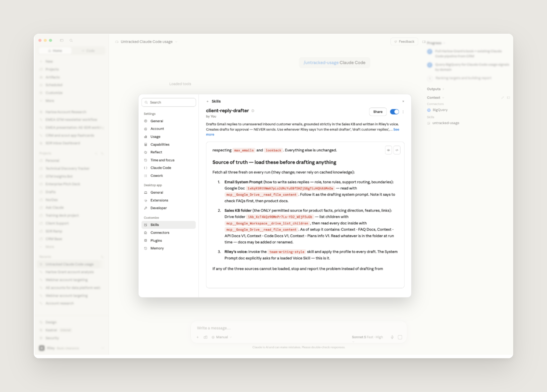Viewport: 547px width, 392px height.
Task: Expand the Outputs section in the right panel
Action: tap(435, 89)
